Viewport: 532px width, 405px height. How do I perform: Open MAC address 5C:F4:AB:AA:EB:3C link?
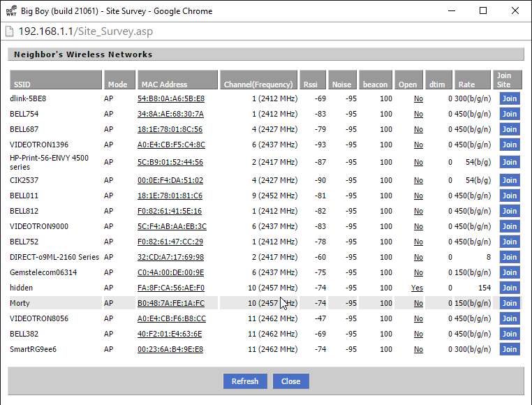point(172,226)
